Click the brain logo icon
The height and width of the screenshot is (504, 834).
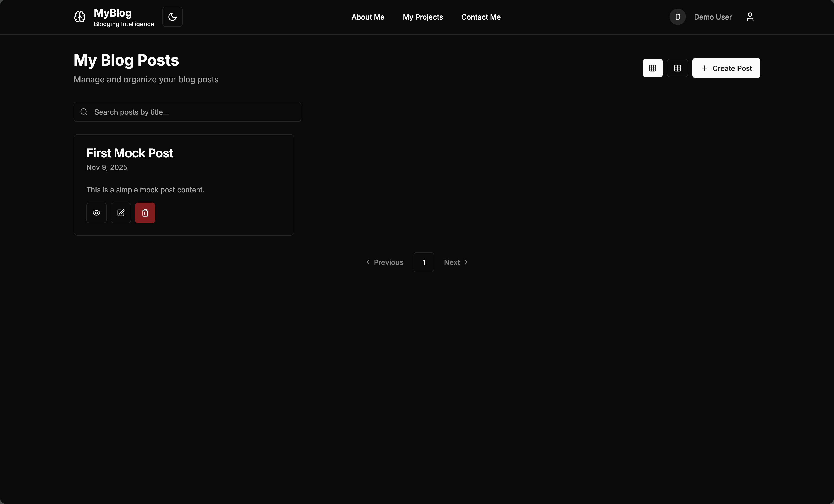coord(79,17)
